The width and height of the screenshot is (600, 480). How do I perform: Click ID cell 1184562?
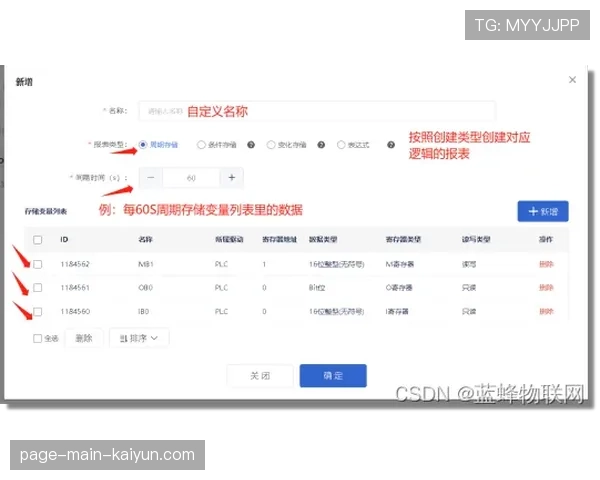[x=75, y=264]
